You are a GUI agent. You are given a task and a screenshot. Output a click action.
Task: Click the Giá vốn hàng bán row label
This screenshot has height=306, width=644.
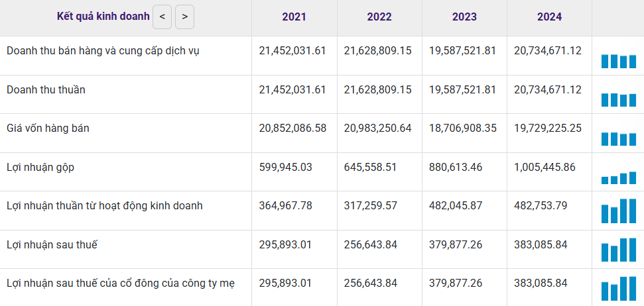click(48, 128)
